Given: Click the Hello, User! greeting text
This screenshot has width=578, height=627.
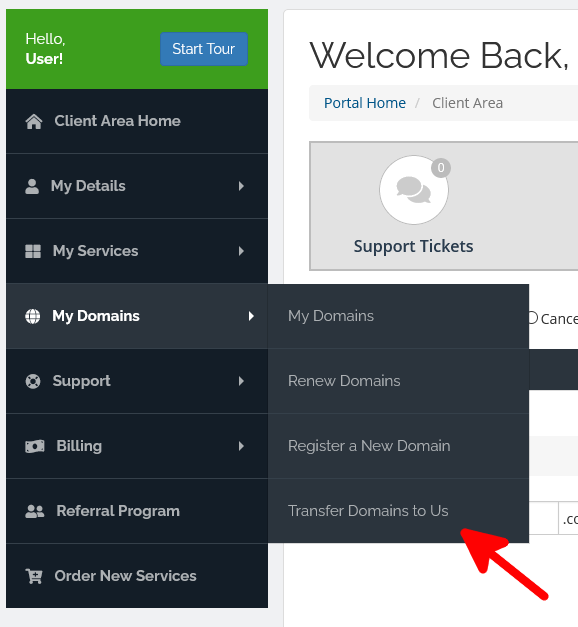Looking at the screenshot, I should [x=45, y=49].
